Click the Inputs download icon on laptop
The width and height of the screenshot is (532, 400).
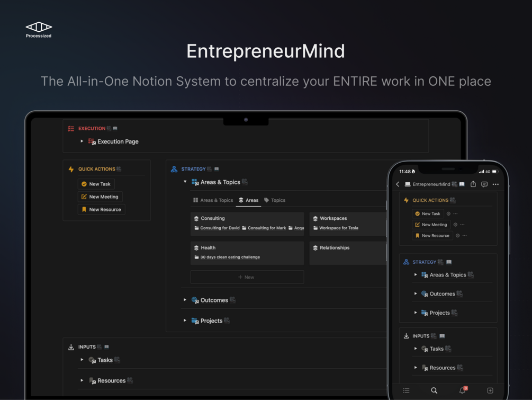[x=71, y=347]
